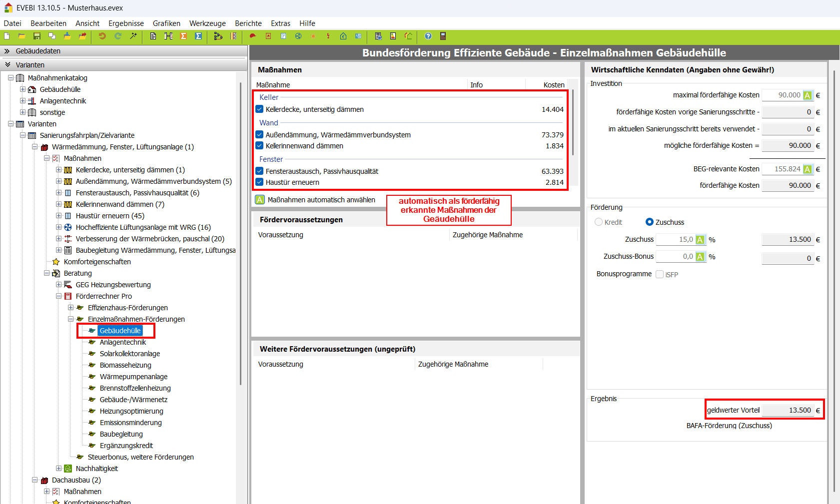The image size is (840, 504).
Task: Click the undo arrow icon
Action: click(x=102, y=36)
